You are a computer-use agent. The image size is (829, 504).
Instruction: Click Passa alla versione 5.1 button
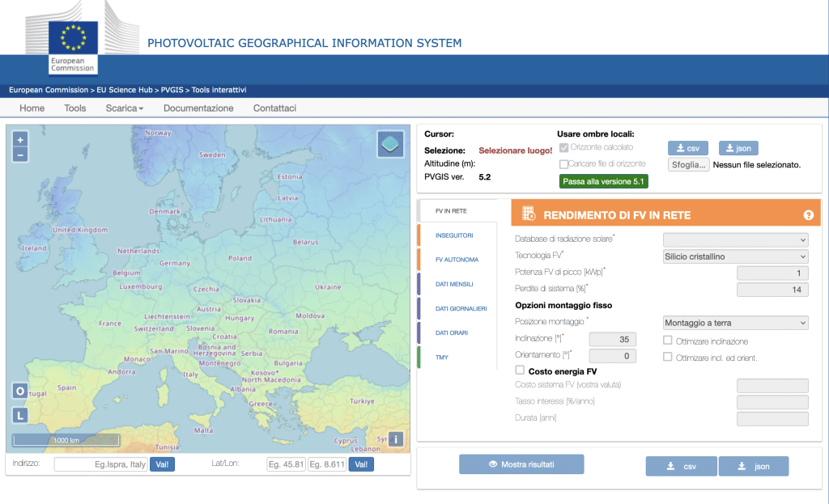click(x=603, y=181)
